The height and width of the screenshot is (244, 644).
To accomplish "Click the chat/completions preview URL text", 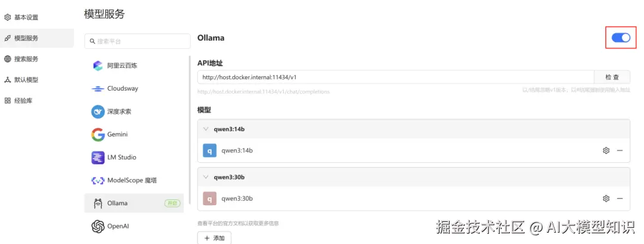I will click(x=264, y=92).
